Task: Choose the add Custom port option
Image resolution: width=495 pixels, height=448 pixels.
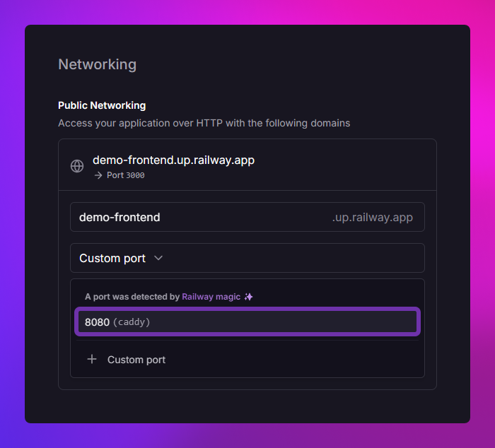Action: [248, 360]
